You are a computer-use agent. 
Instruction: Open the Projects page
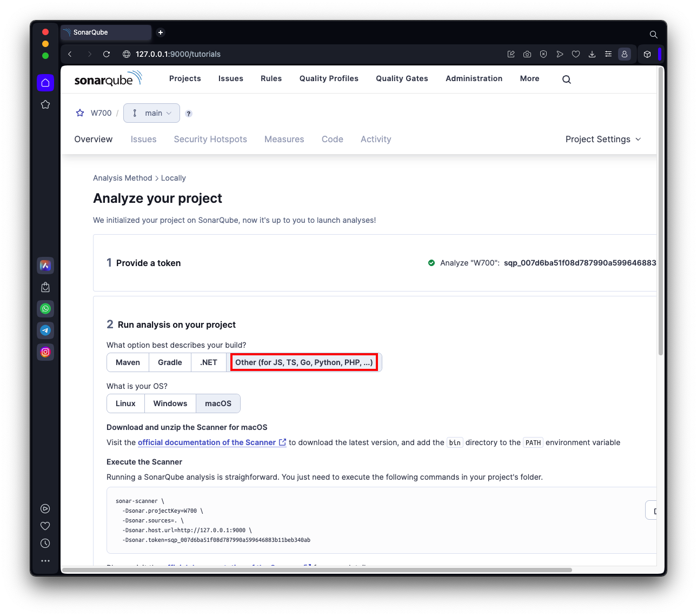[x=185, y=78]
